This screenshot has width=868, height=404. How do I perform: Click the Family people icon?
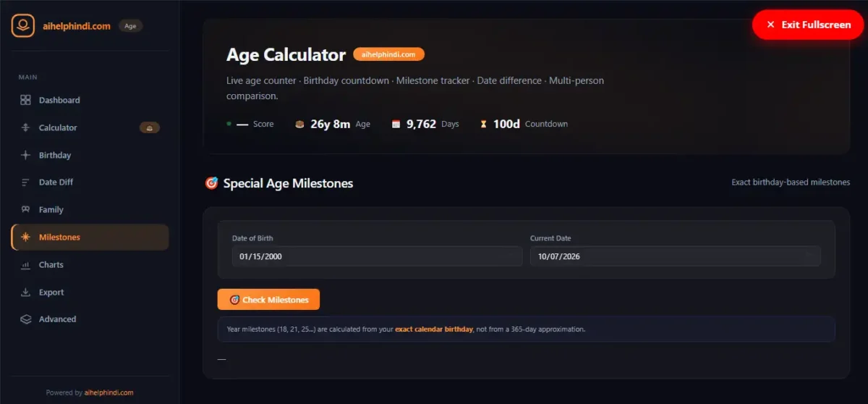(25, 210)
